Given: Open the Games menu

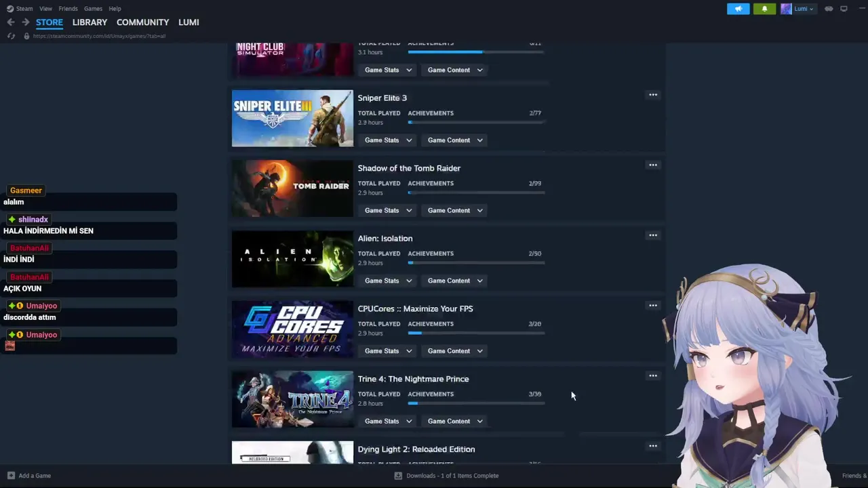Looking at the screenshot, I should point(93,9).
